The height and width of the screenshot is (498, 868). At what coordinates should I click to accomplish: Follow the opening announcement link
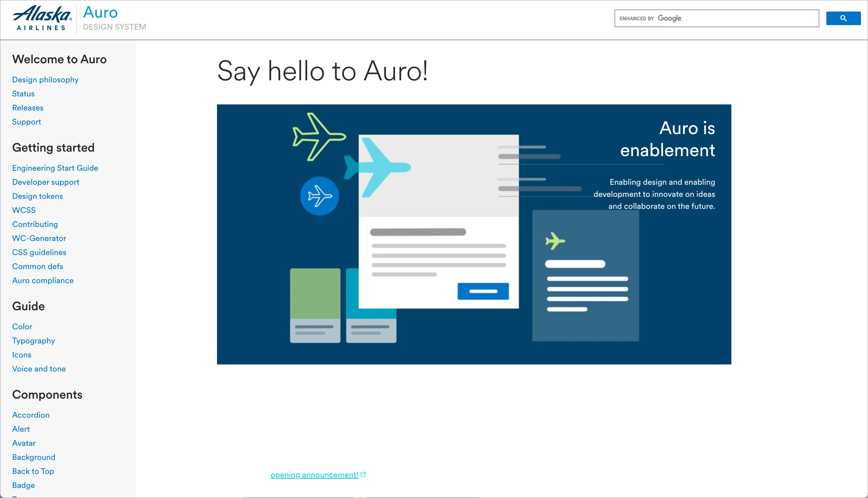pyautogui.click(x=314, y=475)
